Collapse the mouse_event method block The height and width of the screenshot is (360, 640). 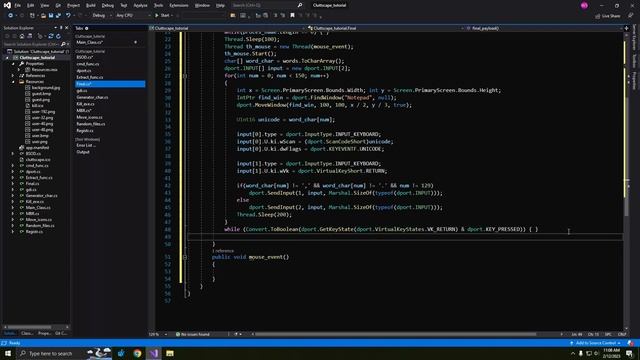click(185, 257)
